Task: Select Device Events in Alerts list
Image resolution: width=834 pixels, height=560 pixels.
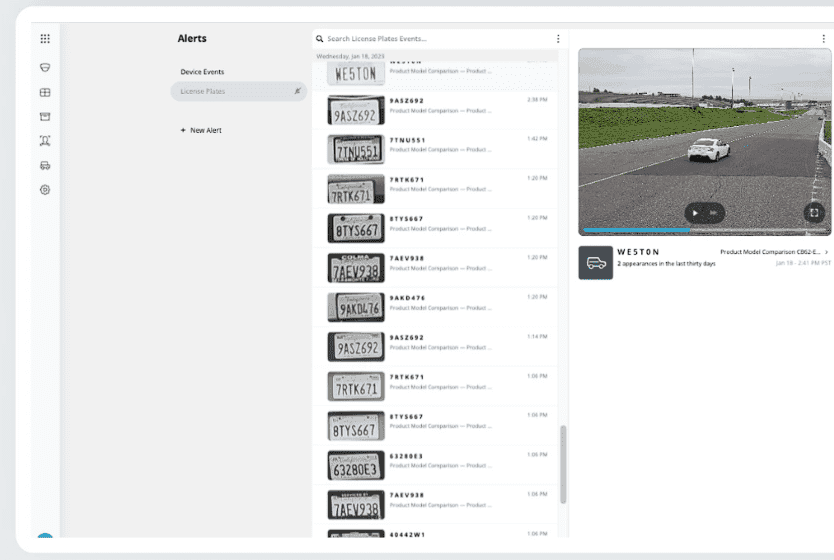Action: [202, 72]
